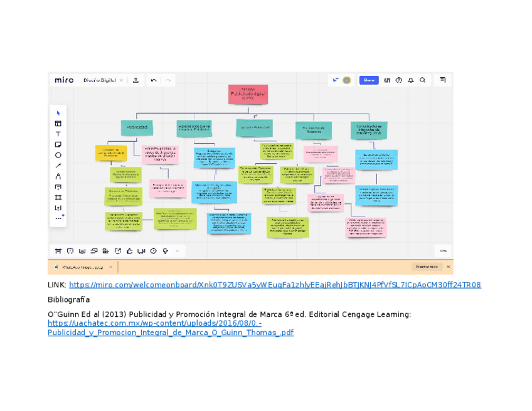Select the red Diseño Publicitario digital note
Viewport: 532px width, 411px height.
point(248,94)
